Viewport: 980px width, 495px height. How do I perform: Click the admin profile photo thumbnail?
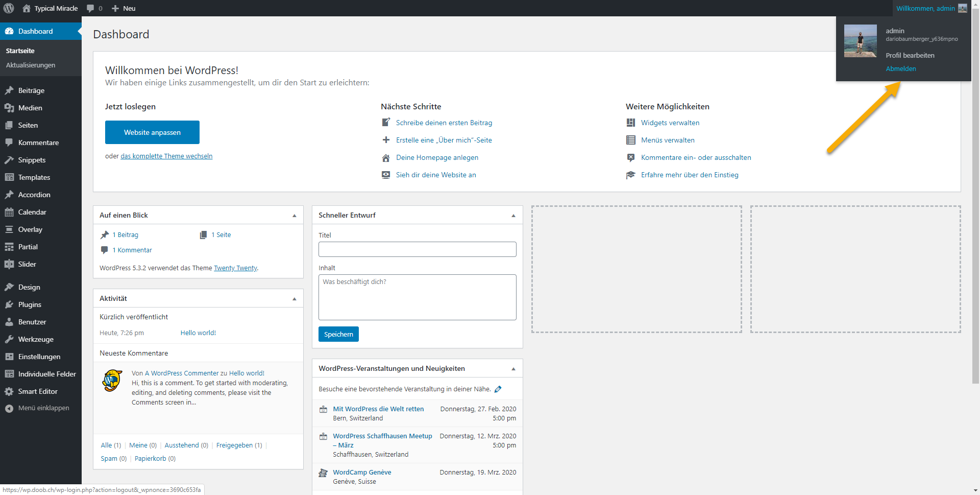pos(861,41)
